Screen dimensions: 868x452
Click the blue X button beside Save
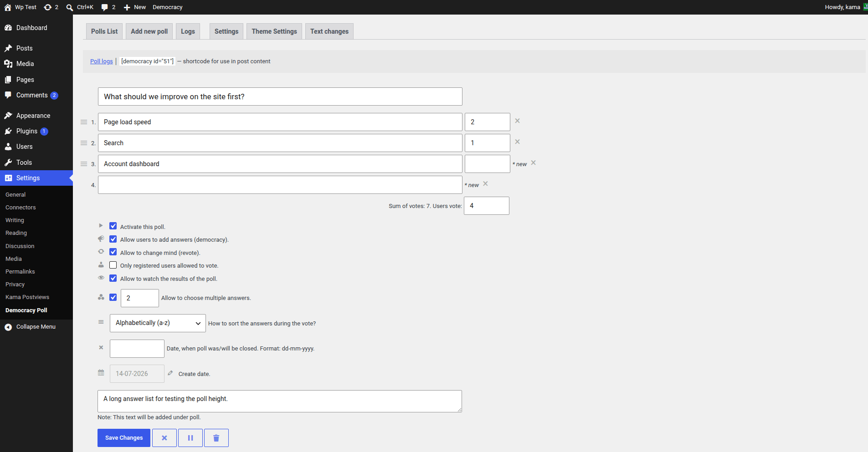[164, 438]
